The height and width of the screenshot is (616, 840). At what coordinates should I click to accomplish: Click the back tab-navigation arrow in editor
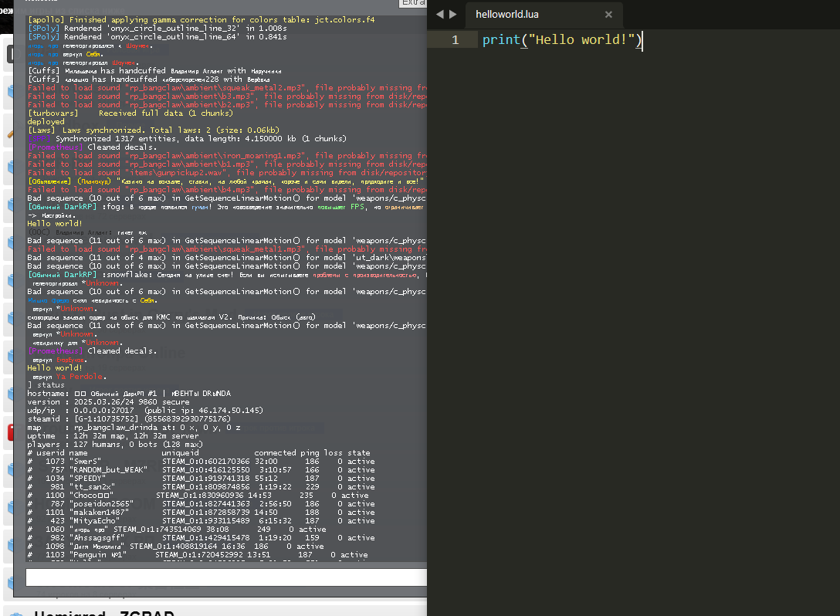(x=439, y=15)
